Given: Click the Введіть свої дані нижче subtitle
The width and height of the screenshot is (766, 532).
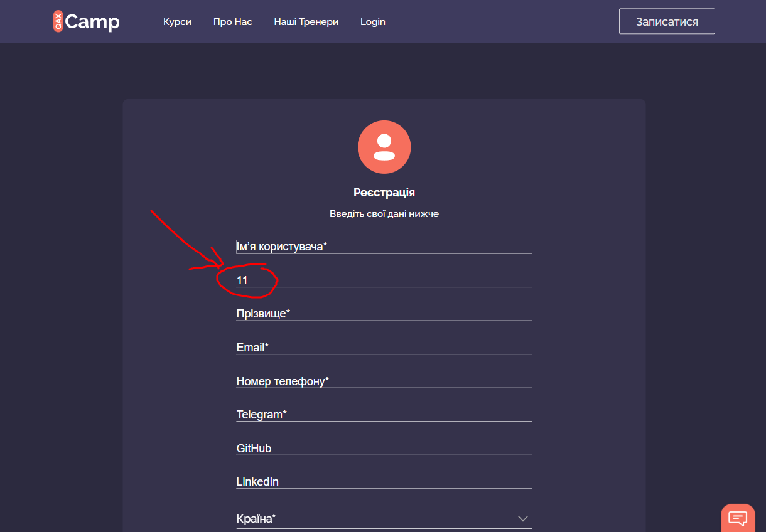Looking at the screenshot, I should 384,213.
